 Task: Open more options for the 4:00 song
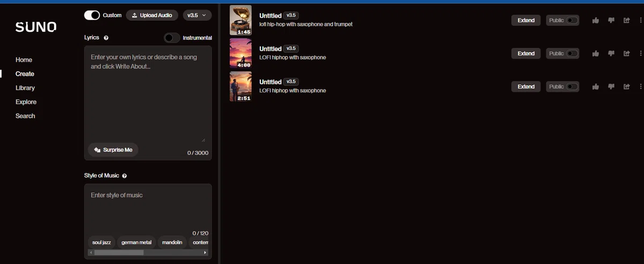[641, 54]
